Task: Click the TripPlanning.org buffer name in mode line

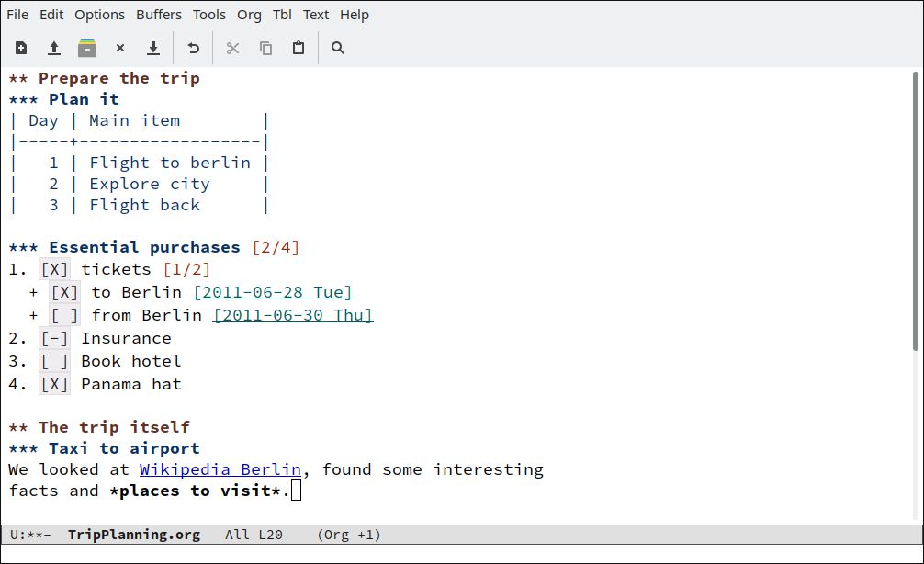Action: 134,535
